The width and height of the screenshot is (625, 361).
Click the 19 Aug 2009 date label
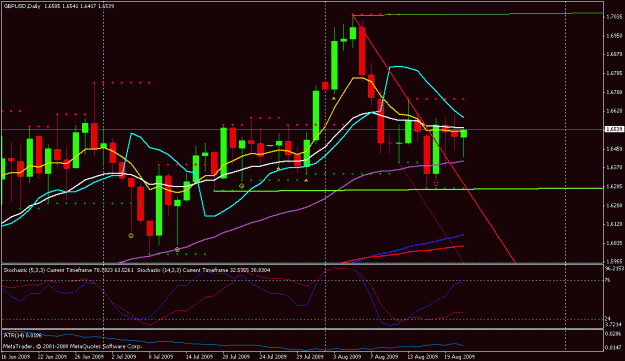(460, 357)
